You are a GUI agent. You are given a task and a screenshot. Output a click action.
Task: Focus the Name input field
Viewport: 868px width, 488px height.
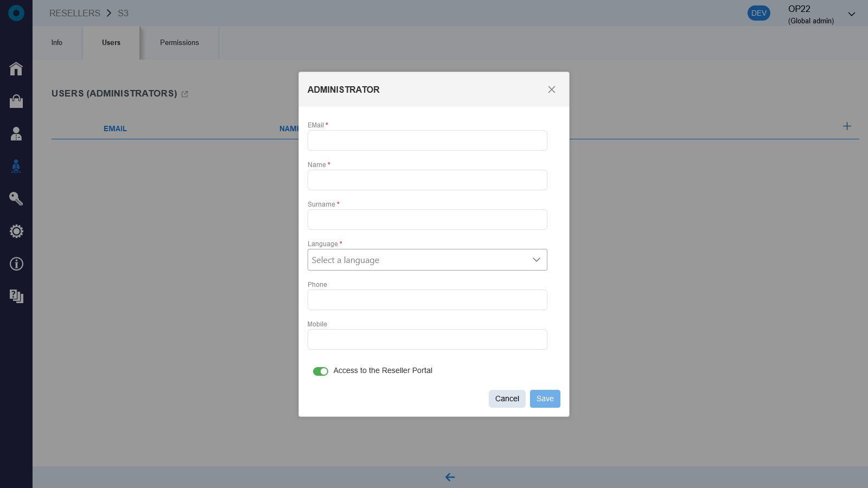click(427, 180)
